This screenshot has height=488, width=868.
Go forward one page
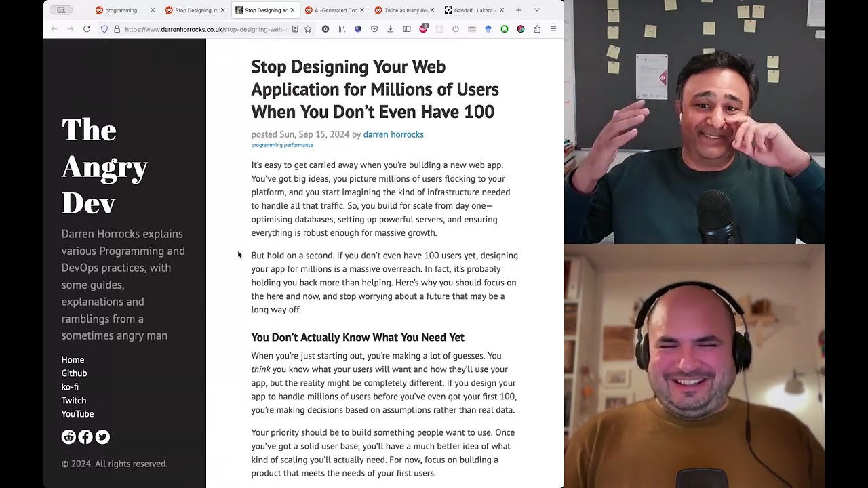click(x=71, y=29)
